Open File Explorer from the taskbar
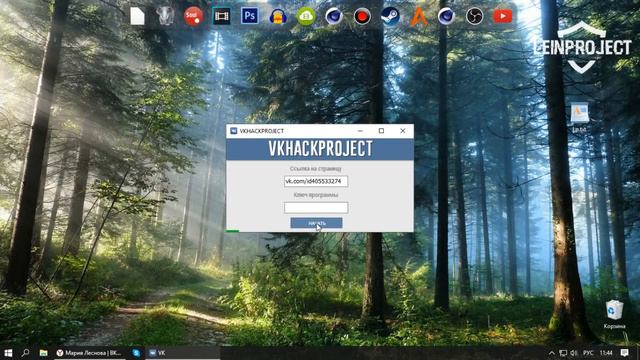This screenshot has width=640, height=360. point(43,353)
